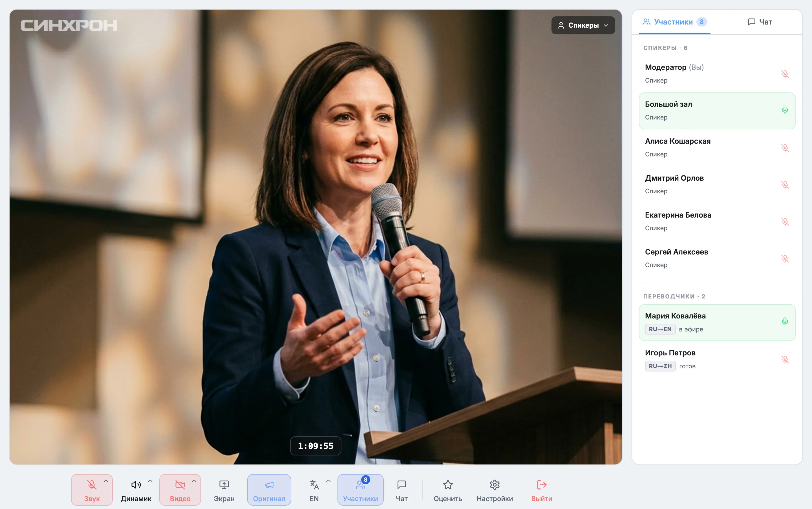Select participant Дмитрий Орлов
The height and width of the screenshot is (509, 812).
(717, 185)
